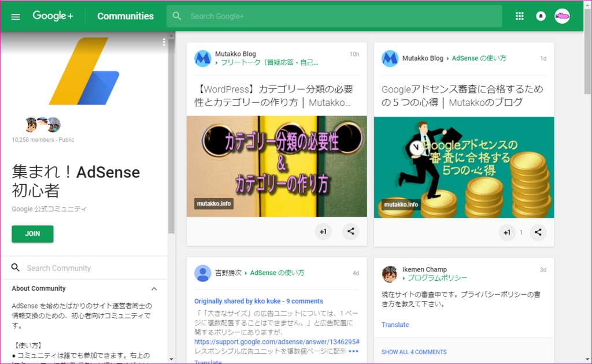Show all 4 comments
592x364 pixels.
pos(414,352)
